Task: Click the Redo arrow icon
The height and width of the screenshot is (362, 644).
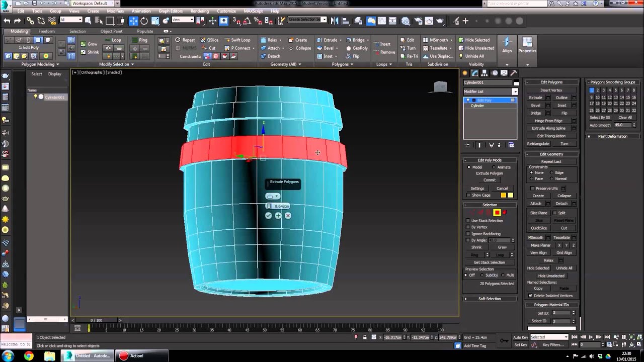Action: tap(17, 21)
